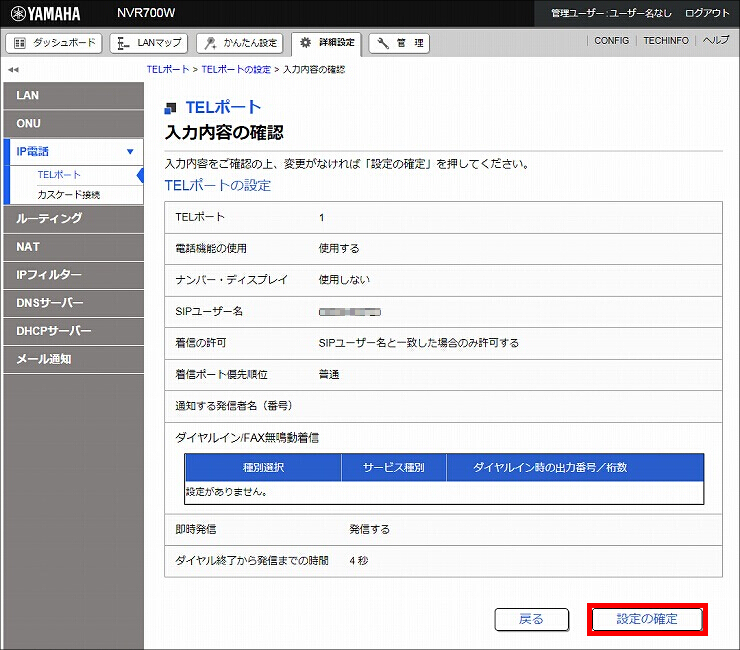Click the 設定の確定 button
This screenshot has width=740, height=650.
click(x=647, y=619)
